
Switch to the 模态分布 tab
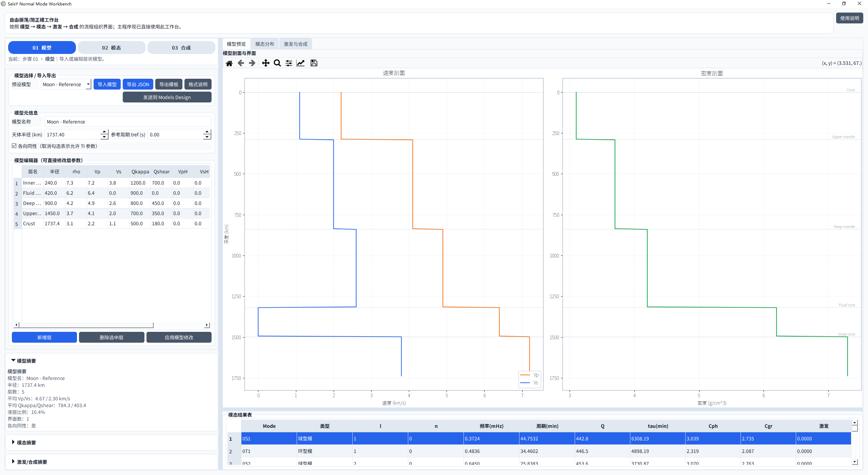(x=264, y=44)
